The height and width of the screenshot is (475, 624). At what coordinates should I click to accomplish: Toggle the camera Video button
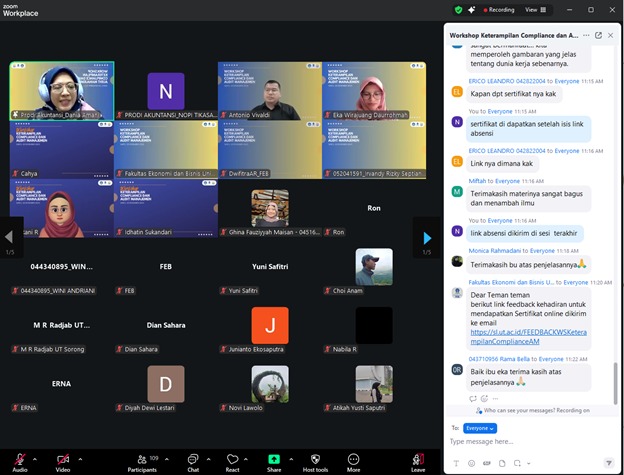(x=62, y=459)
